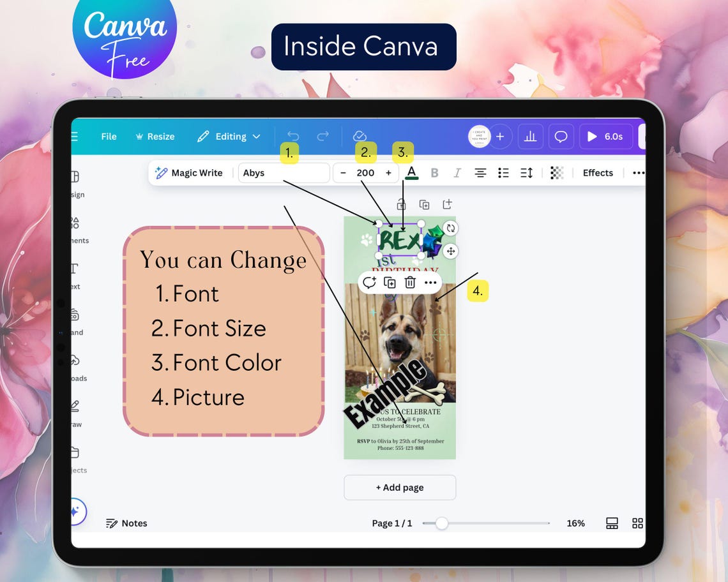The height and width of the screenshot is (582, 728).
Task: Select the line spacing icon
Action: pos(526,173)
